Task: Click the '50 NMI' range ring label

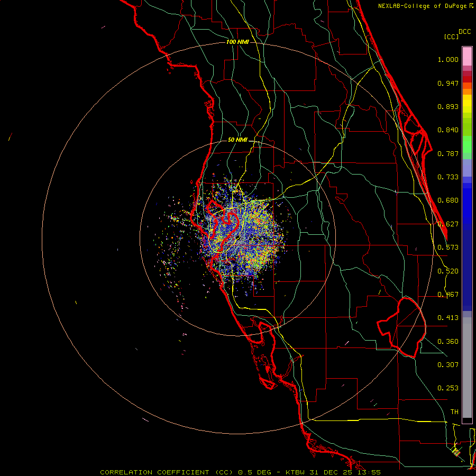Action: point(237,140)
